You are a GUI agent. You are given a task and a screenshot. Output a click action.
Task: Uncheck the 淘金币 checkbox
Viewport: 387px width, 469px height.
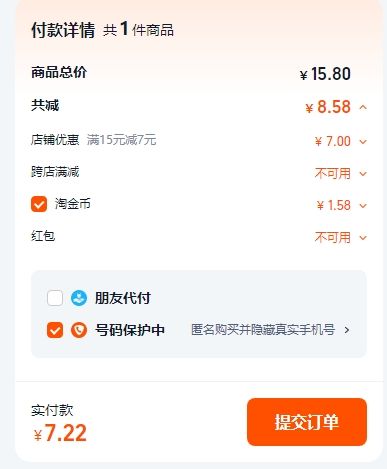39,204
